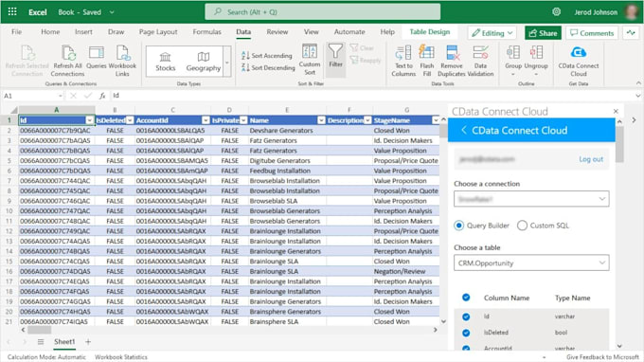Screen dimensions: 644x362
Task: Switch to the Insert tab
Action: tap(83, 31)
